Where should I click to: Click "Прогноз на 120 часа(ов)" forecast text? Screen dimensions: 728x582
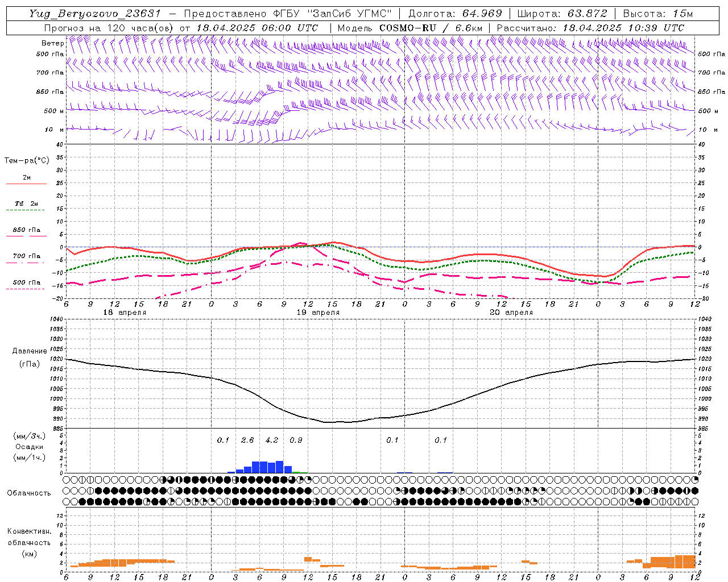click(110, 28)
